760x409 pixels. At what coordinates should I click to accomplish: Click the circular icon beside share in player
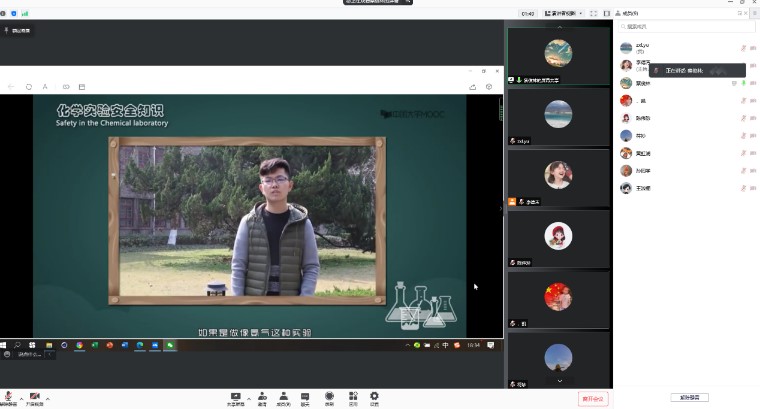(x=489, y=87)
